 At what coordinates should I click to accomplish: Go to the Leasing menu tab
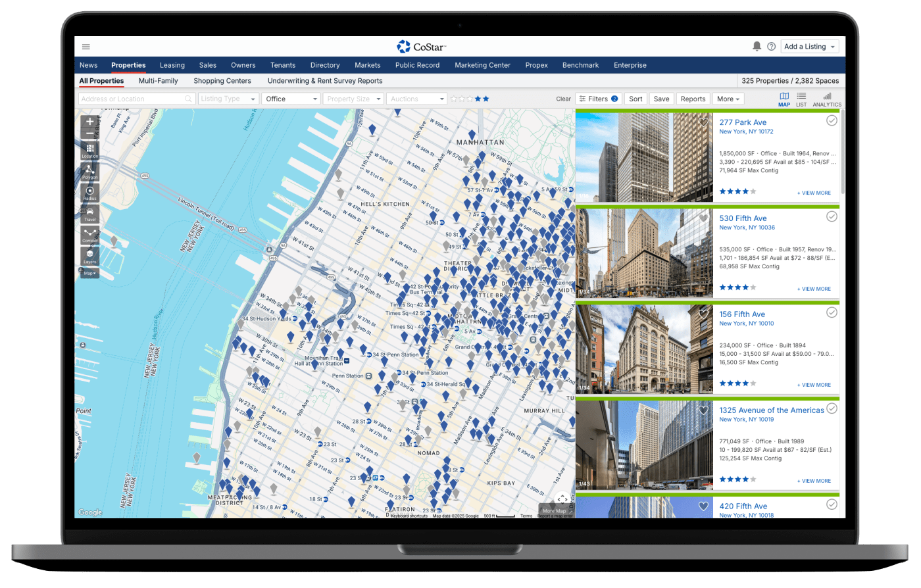tap(172, 65)
